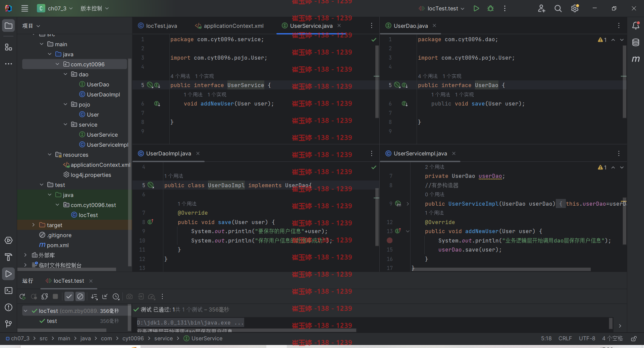Open the Notifications bell panel
Image resolution: width=644 pixels, height=348 pixels.
[636, 25]
